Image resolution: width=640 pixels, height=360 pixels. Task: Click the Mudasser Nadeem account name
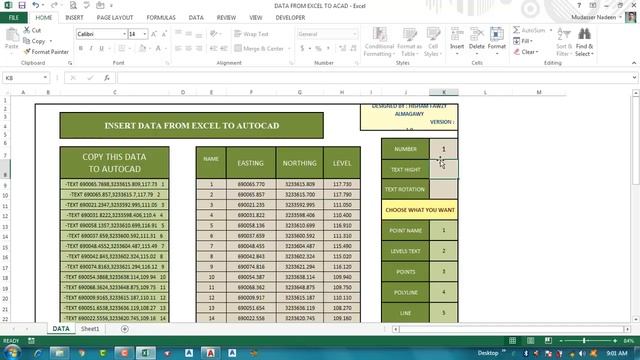tap(593, 17)
